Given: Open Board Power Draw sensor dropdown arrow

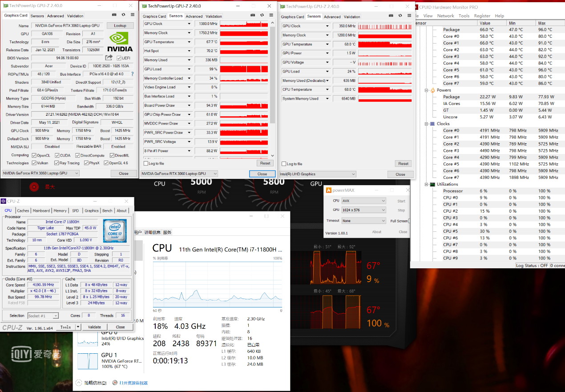Looking at the screenshot, I should point(189,105).
